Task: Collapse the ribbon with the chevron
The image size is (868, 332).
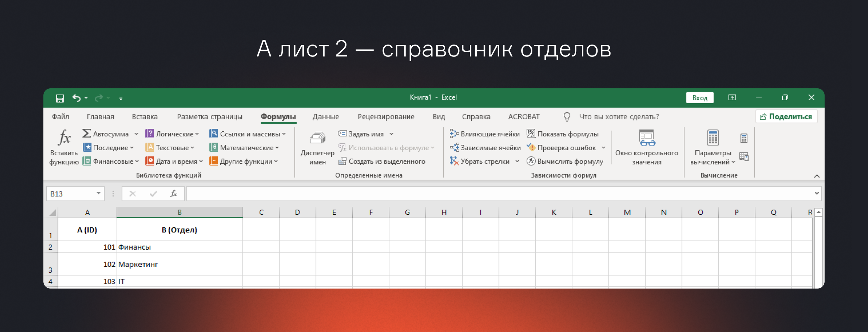Action: tap(817, 176)
